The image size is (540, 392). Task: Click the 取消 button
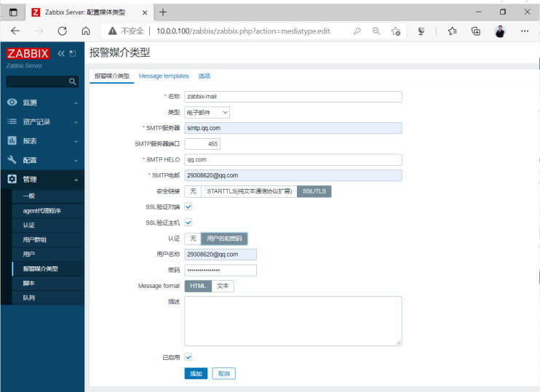click(224, 373)
